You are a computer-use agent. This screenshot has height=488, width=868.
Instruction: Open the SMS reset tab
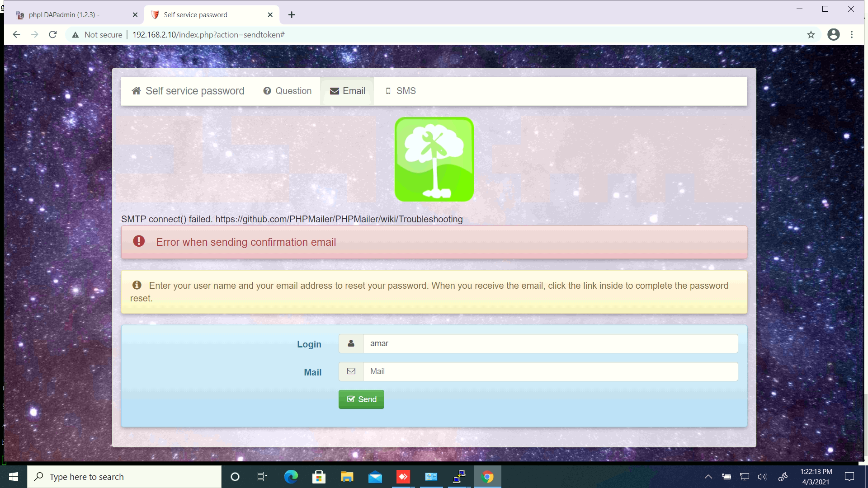(x=401, y=91)
